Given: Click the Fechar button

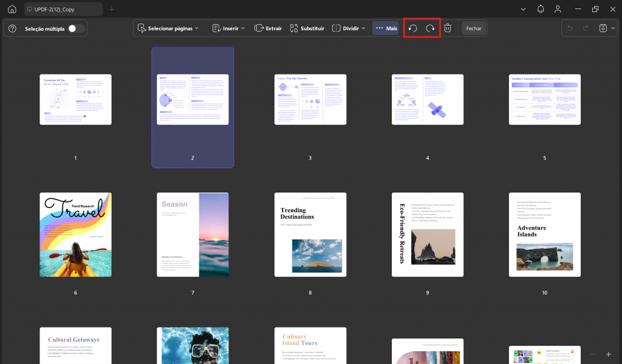Looking at the screenshot, I should coord(474,28).
